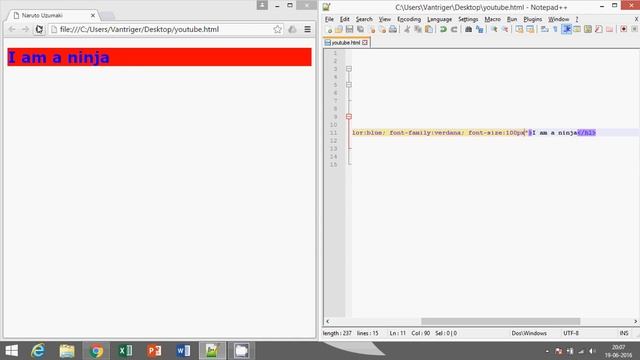The image size is (640, 360).
Task: Save the document with the Save icon
Action: (x=349, y=29)
